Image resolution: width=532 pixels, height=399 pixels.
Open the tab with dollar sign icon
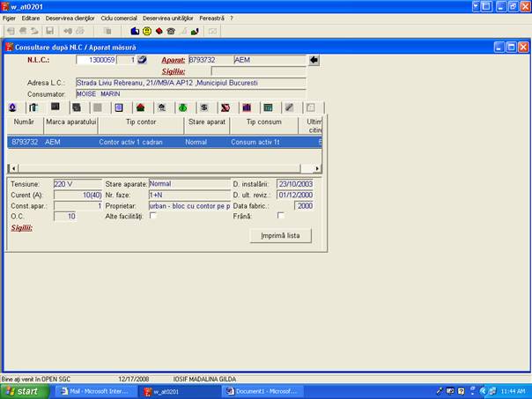click(x=204, y=107)
